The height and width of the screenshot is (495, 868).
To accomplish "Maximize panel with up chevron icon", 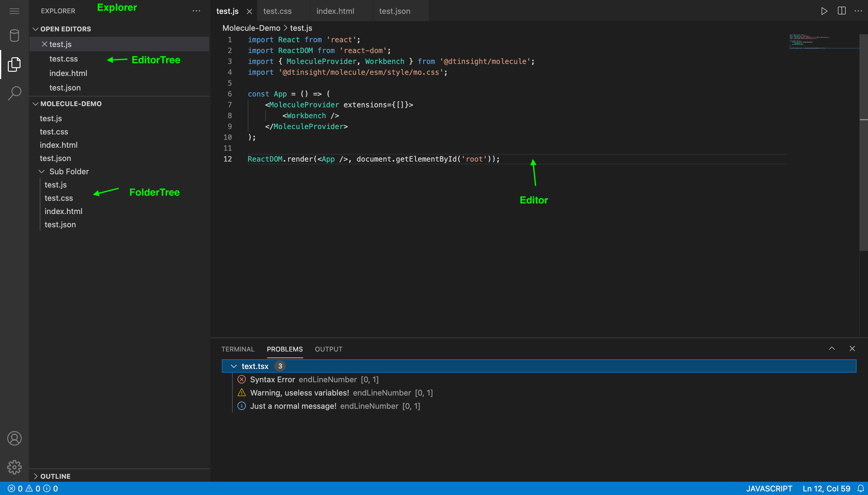I will click(832, 348).
